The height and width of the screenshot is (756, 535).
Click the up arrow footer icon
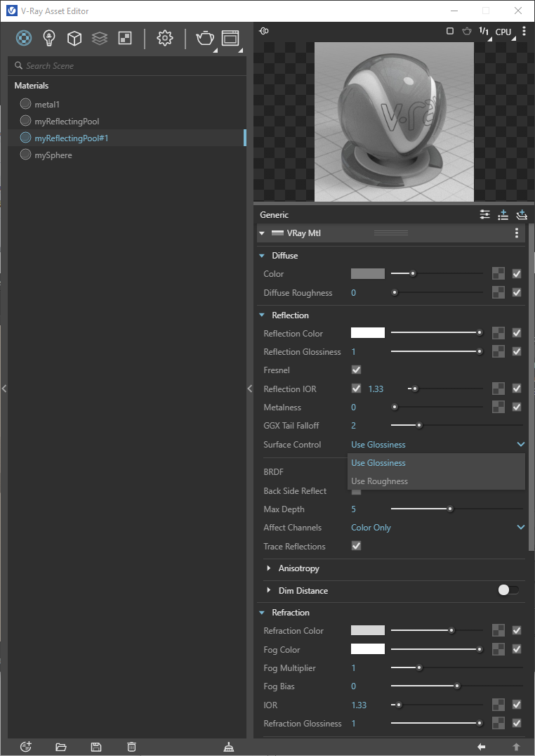pyautogui.click(x=516, y=747)
